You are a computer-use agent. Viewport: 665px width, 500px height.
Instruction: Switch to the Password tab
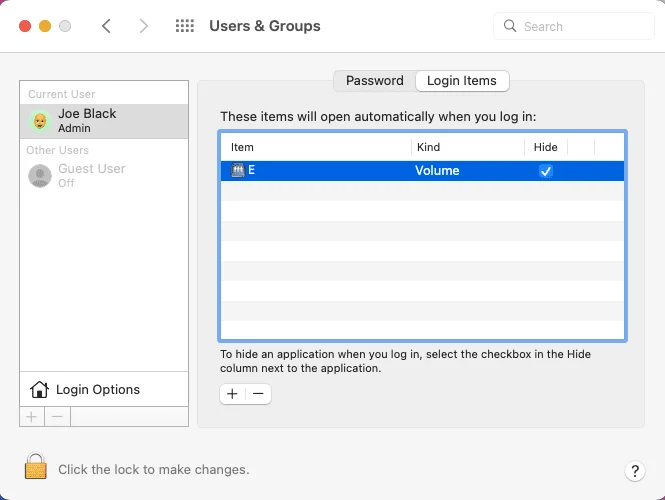pos(374,81)
